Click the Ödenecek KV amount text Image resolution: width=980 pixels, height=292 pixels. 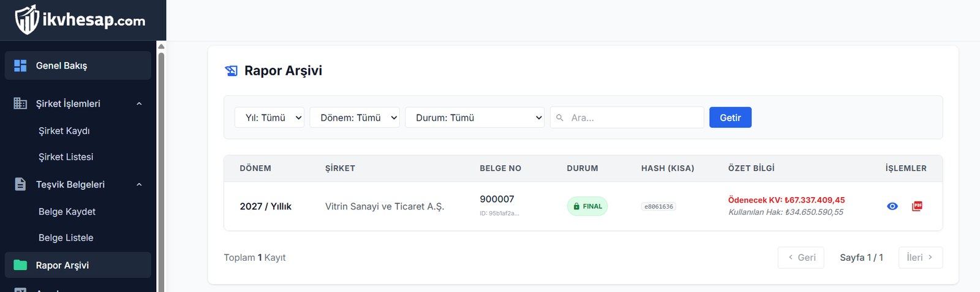click(x=786, y=200)
